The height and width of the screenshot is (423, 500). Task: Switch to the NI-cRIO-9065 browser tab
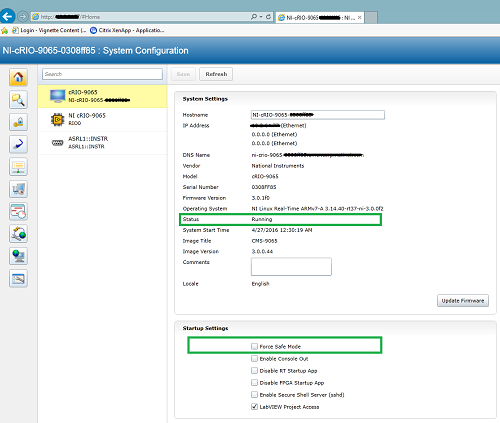[x=320, y=17]
